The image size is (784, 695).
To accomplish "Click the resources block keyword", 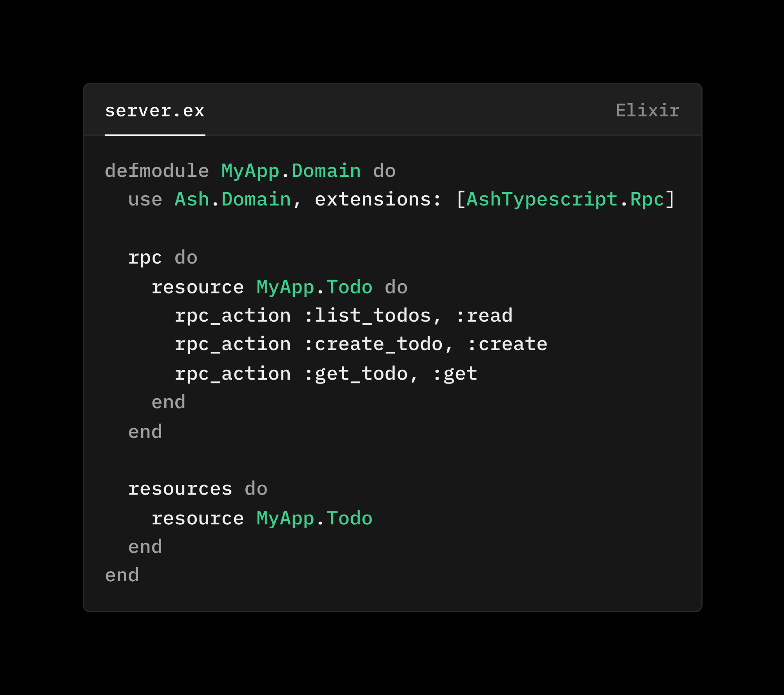I will click(180, 489).
